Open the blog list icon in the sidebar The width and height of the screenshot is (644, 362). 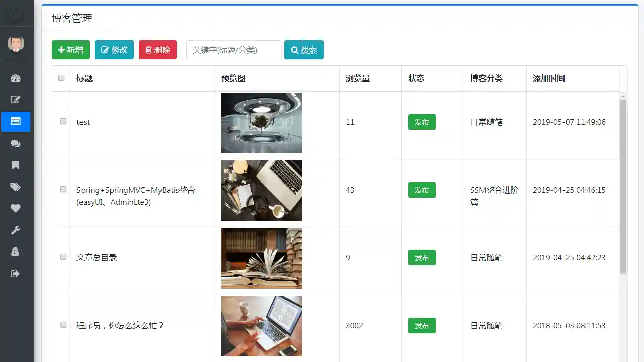click(15, 121)
